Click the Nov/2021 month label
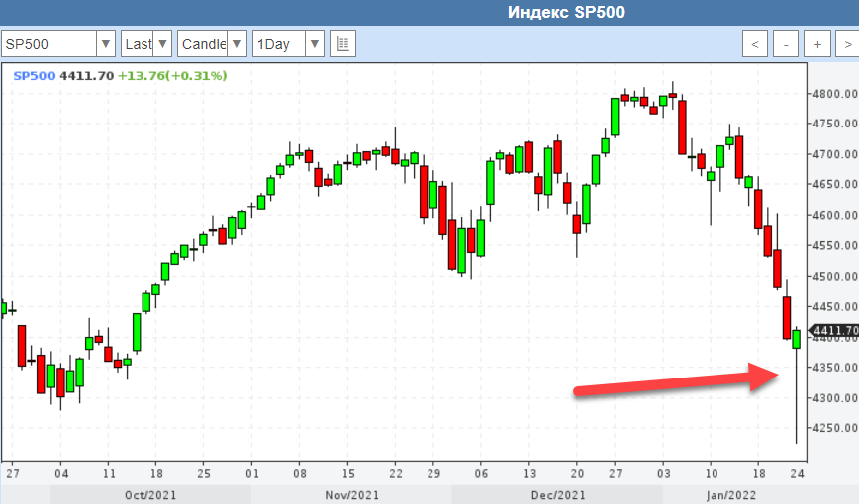This screenshot has height=504, width=859. pos(351,495)
